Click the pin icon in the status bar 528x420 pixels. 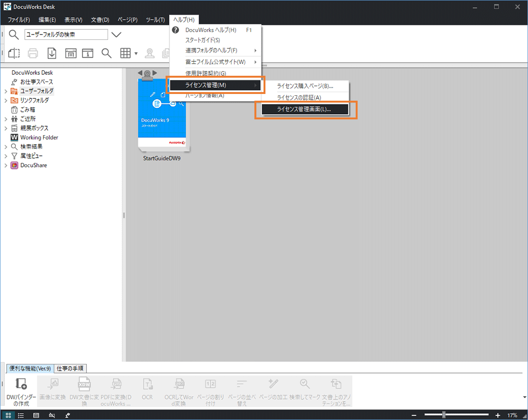[x=67, y=415]
